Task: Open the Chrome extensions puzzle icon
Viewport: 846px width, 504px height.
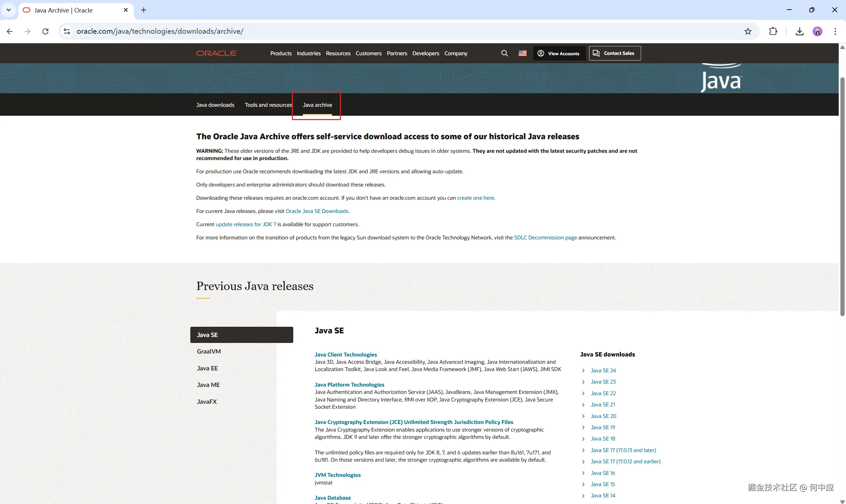Action: click(773, 31)
